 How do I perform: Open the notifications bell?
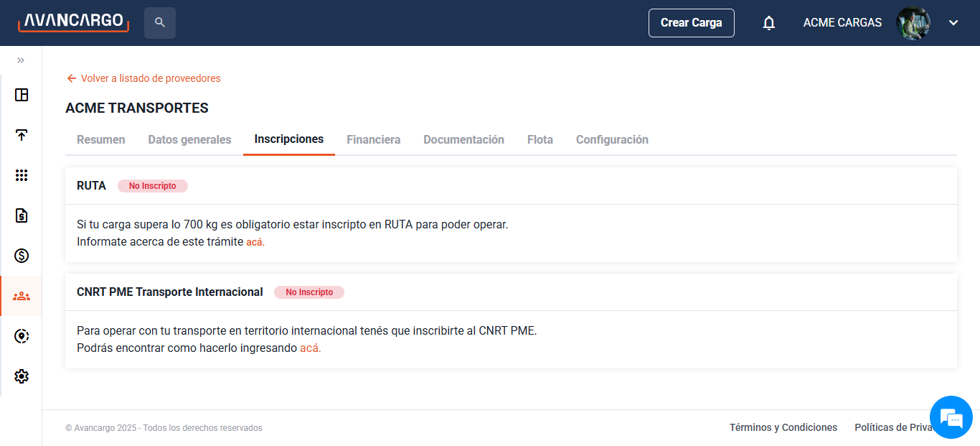coord(769,23)
